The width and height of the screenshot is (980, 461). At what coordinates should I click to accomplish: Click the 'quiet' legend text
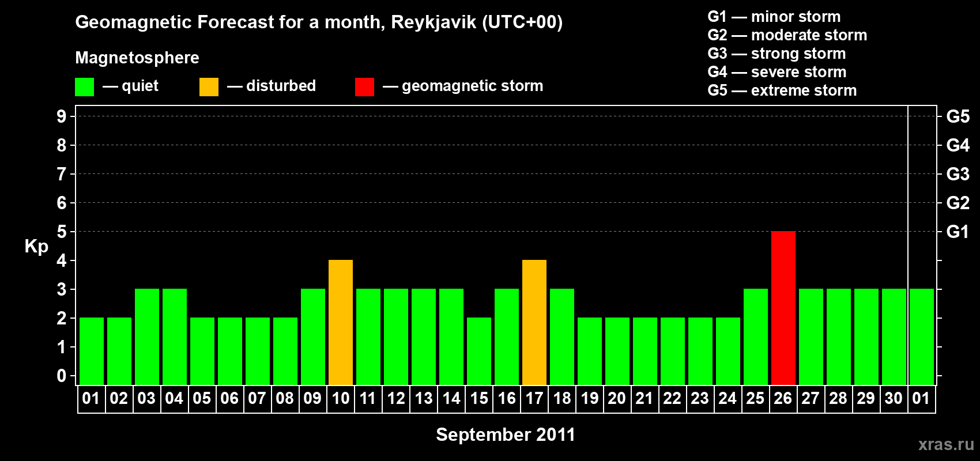140,86
